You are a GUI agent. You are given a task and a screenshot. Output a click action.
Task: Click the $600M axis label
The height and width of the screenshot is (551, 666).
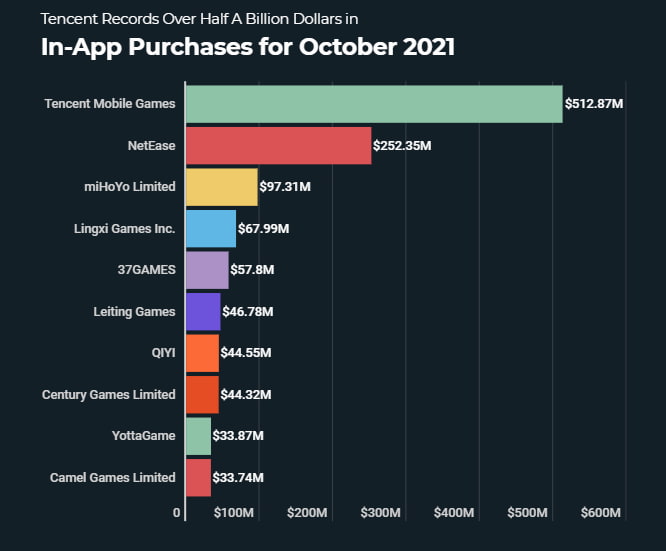click(601, 513)
